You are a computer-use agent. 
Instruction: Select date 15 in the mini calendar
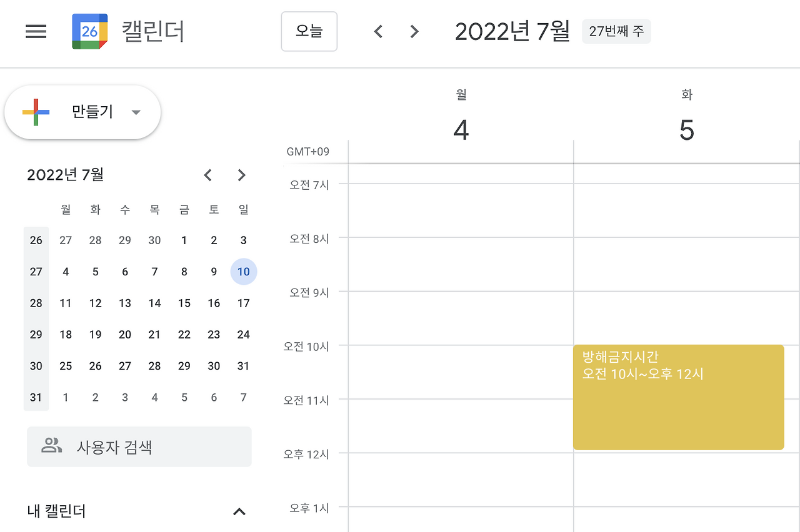click(x=184, y=303)
